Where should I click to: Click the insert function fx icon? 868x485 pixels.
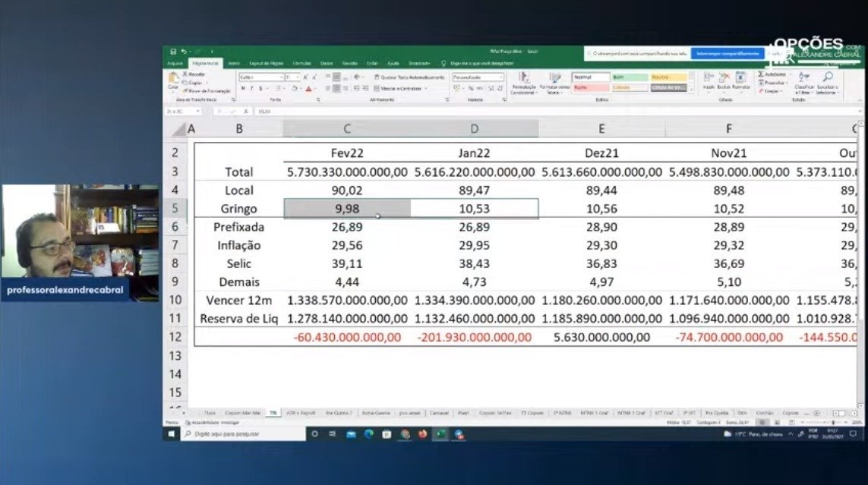pyautogui.click(x=246, y=111)
